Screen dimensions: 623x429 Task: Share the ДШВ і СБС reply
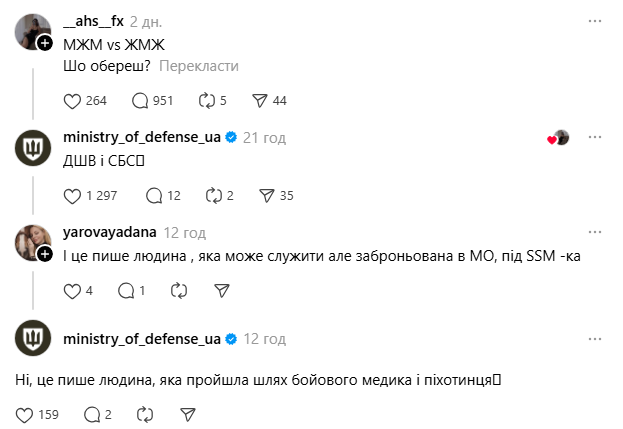267,195
